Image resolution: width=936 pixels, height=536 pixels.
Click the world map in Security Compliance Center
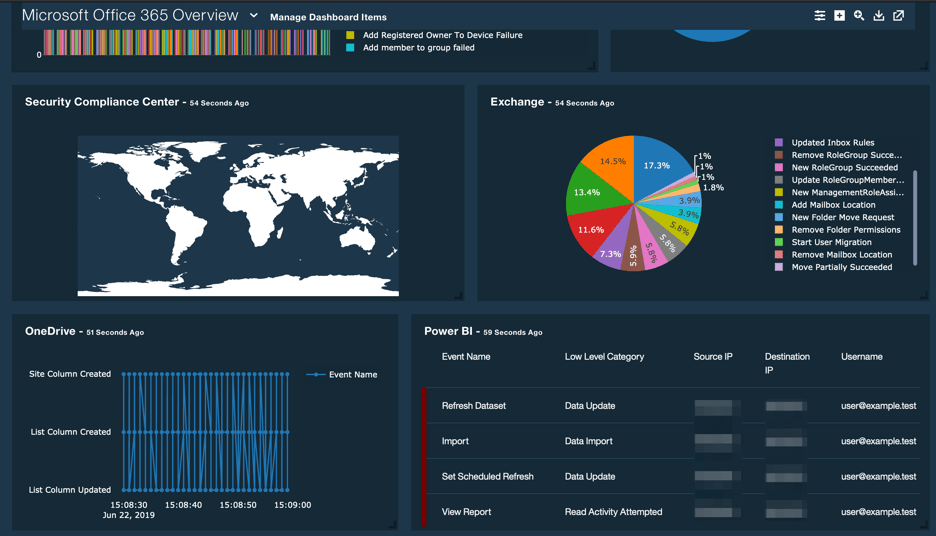click(238, 215)
